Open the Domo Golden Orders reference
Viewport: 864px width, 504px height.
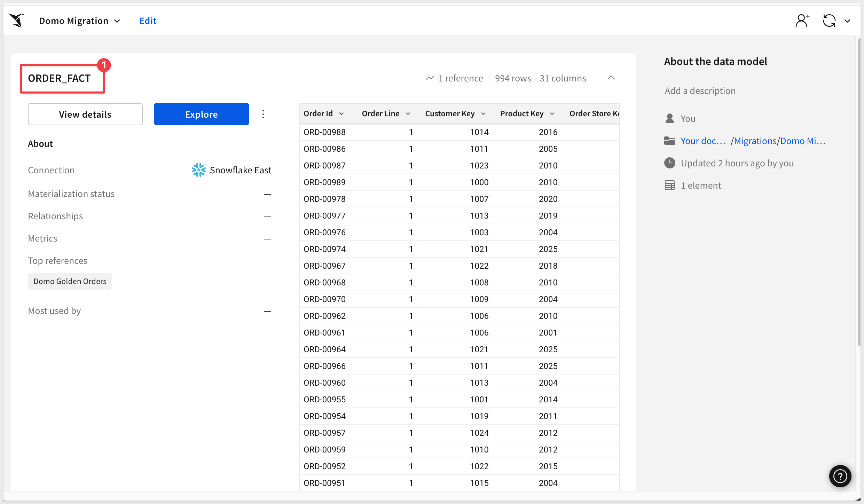70,281
